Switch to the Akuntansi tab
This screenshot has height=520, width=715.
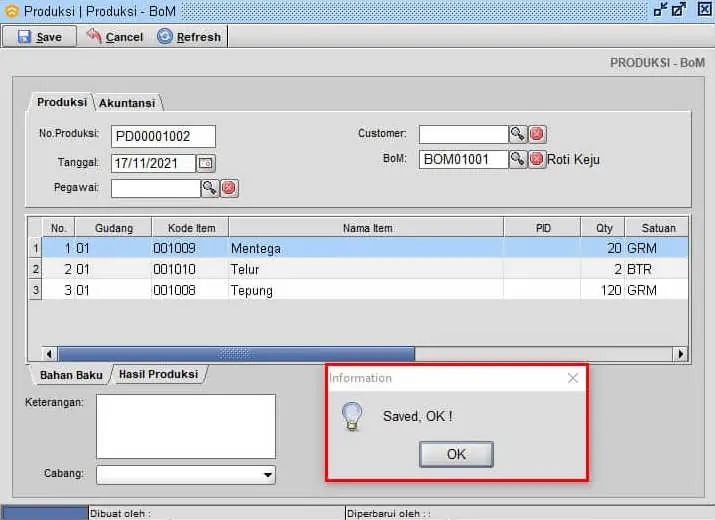pos(127,102)
